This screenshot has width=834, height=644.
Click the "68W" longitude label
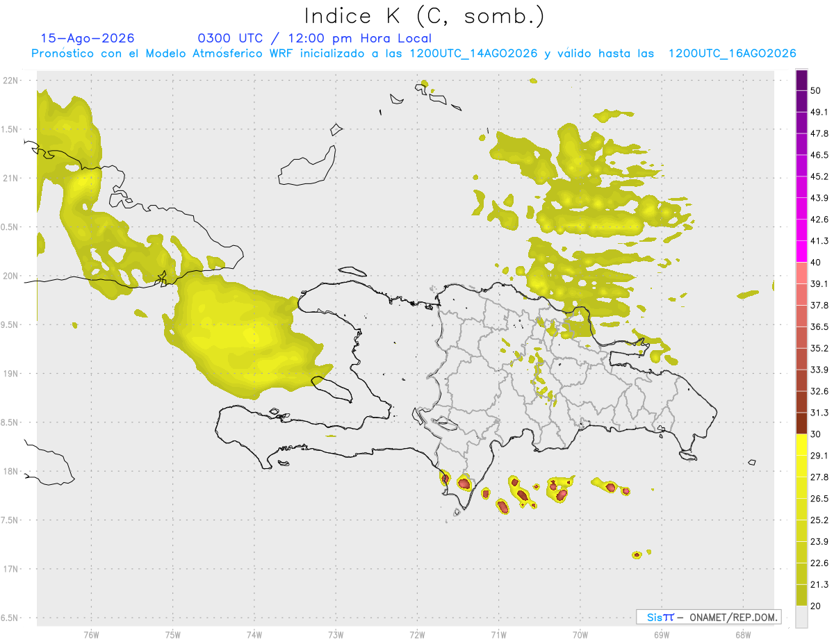[x=742, y=635]
